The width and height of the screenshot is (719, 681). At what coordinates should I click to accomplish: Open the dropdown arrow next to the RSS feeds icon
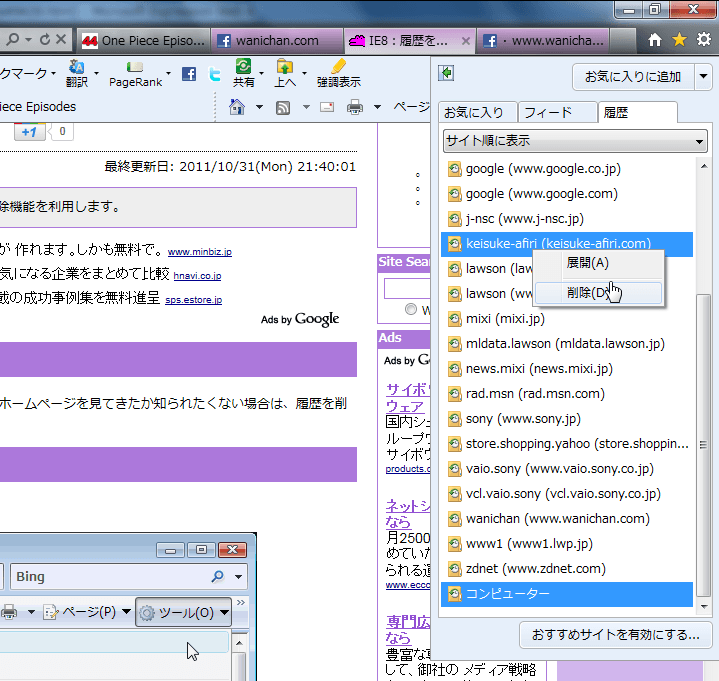(x=306, y=107)
